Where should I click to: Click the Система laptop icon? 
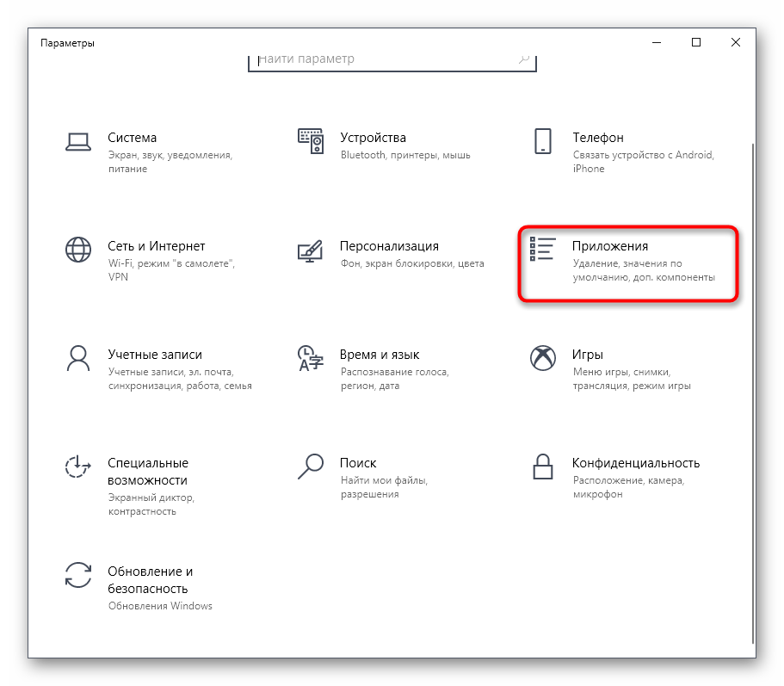(x=78, y=141)
